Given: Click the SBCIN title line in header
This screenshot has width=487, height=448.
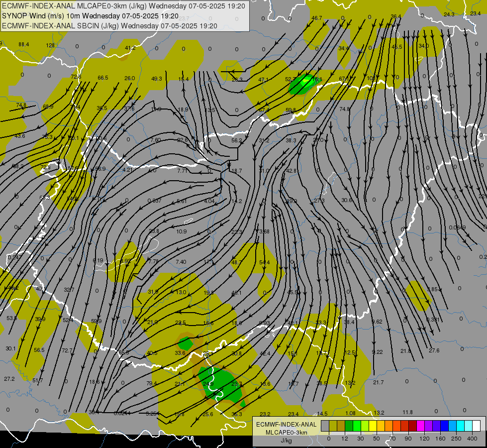Looking at the screenshot, I should pyautogui.click(x=109, y=26).
